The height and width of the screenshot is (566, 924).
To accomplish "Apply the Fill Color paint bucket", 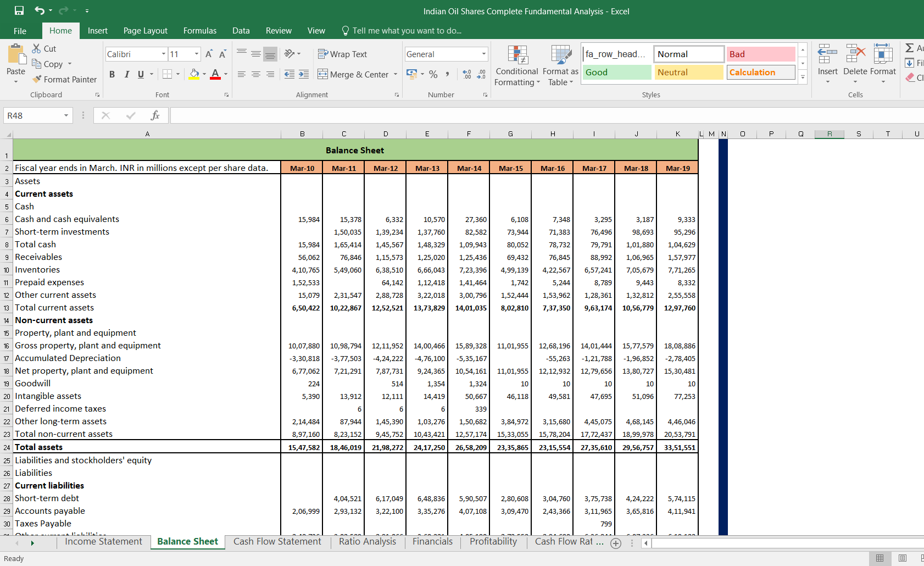I will pyautogui.click(x=194, y=74).
